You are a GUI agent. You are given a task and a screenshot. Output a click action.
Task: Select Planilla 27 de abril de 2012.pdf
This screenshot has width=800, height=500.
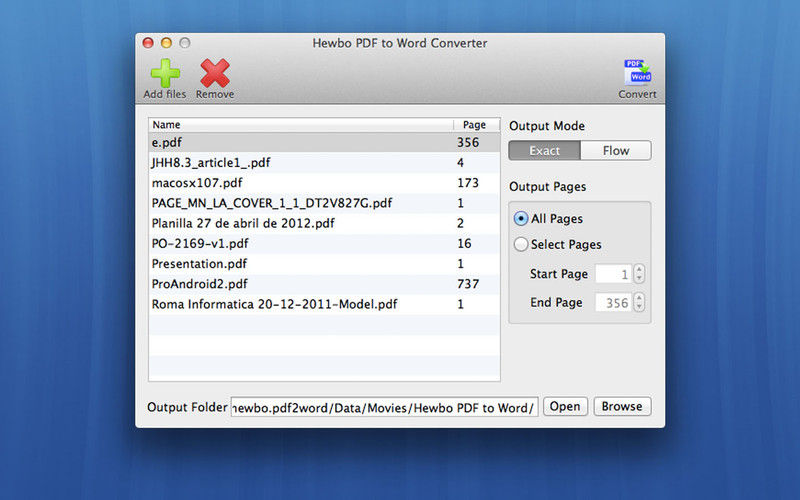point(324,223)
